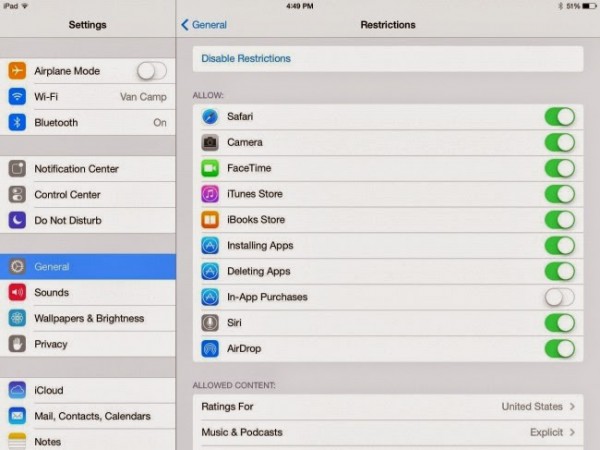Tap the General back label
This screenshot has height=450, width=600.
click(209, 25)
